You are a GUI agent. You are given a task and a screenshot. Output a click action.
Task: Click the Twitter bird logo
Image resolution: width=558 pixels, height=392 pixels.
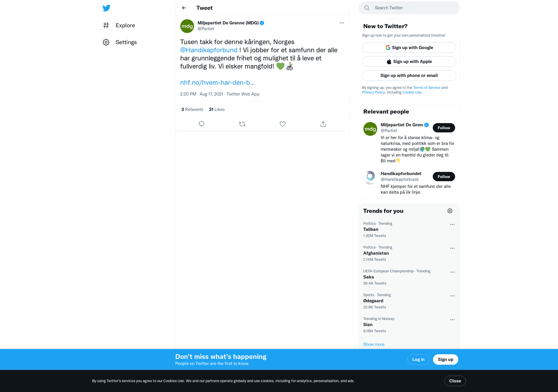coord(106,8)
